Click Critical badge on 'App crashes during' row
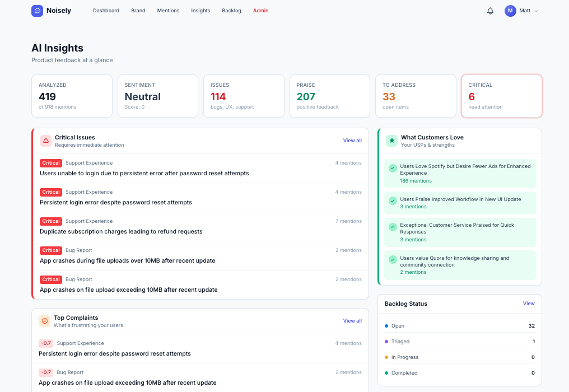This screenshot has width=569, height=392. tap(51, 250)
